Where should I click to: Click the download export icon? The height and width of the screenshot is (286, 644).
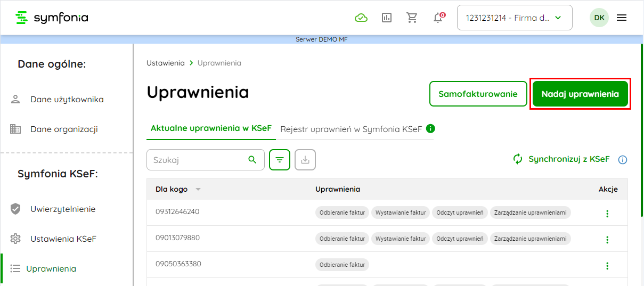coord(305,159)
